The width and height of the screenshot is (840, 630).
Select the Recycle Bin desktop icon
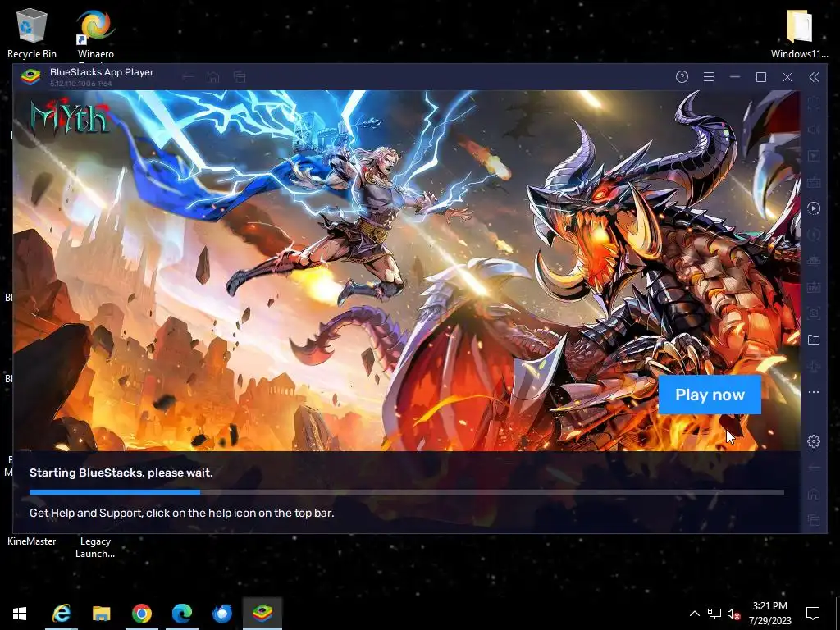pos(32,33)
